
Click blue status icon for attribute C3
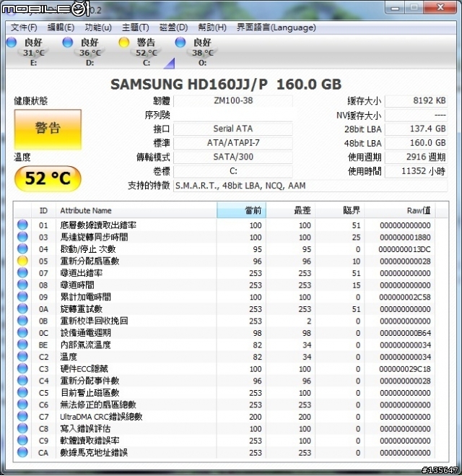[x=22, y=368]
